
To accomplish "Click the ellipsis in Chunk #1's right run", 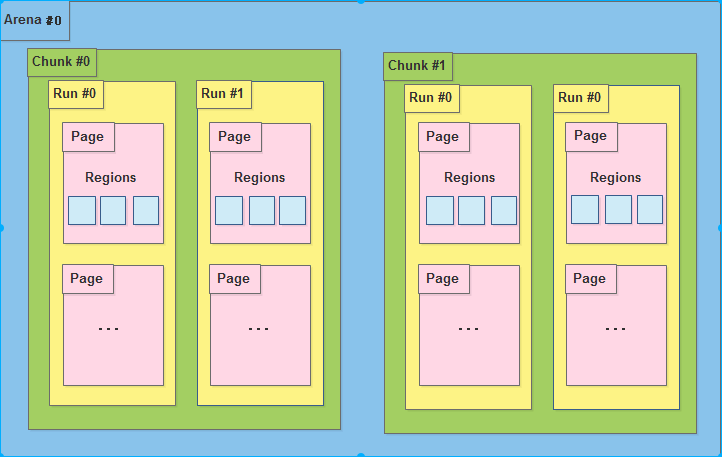I will [x=615, y=329].
